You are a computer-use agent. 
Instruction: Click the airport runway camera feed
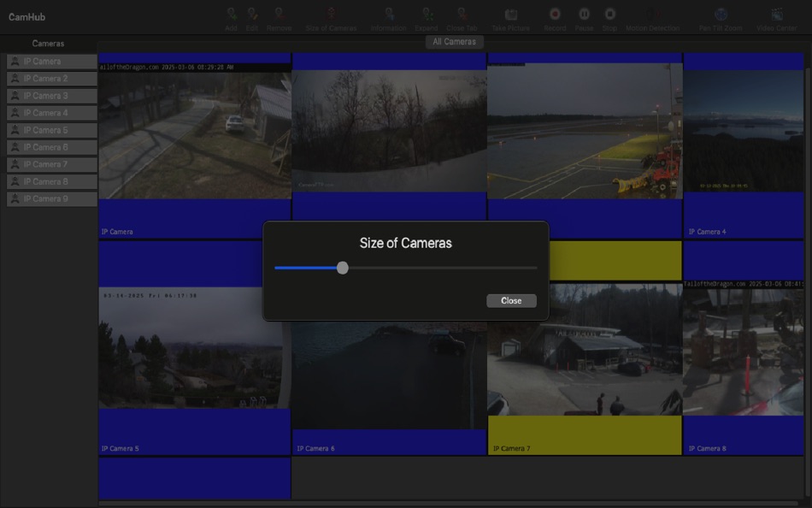click(585, 131)
